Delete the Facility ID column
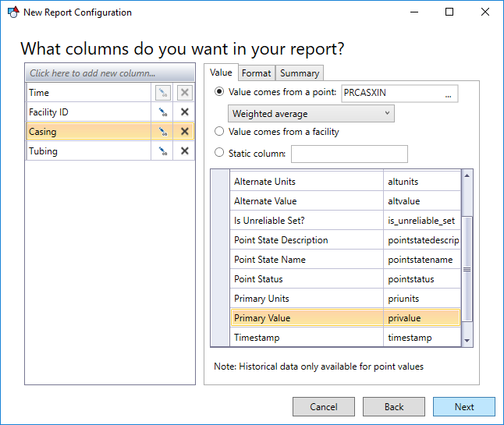The height and width of the screenshot is (425, 504). click(184, 112)
